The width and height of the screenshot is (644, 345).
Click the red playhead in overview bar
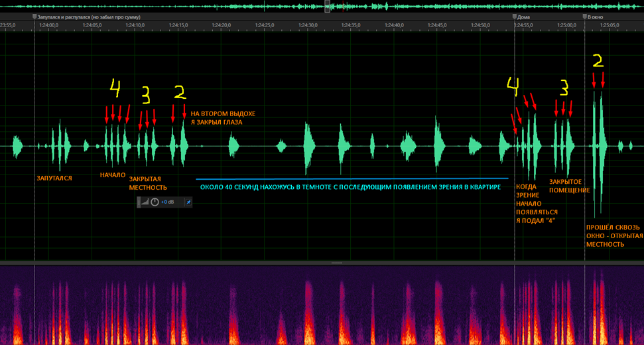(x=344, y=6)
